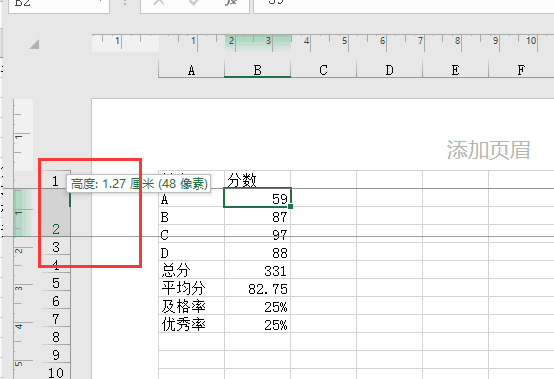
Task: Select the 平均分 cell
Action: [x=191, y=288]
